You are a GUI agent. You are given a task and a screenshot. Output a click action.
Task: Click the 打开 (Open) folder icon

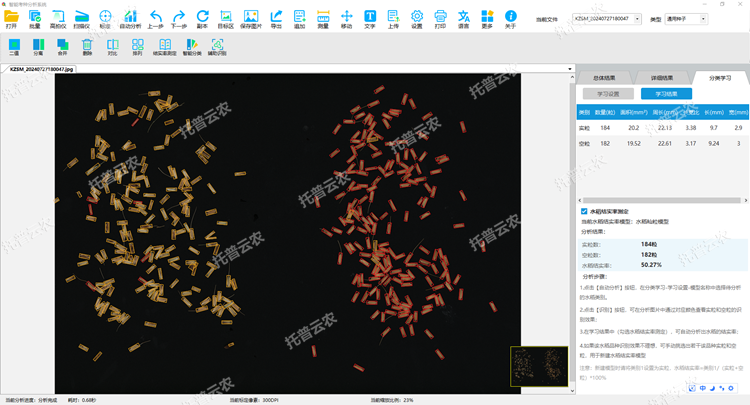click(11, 18)
